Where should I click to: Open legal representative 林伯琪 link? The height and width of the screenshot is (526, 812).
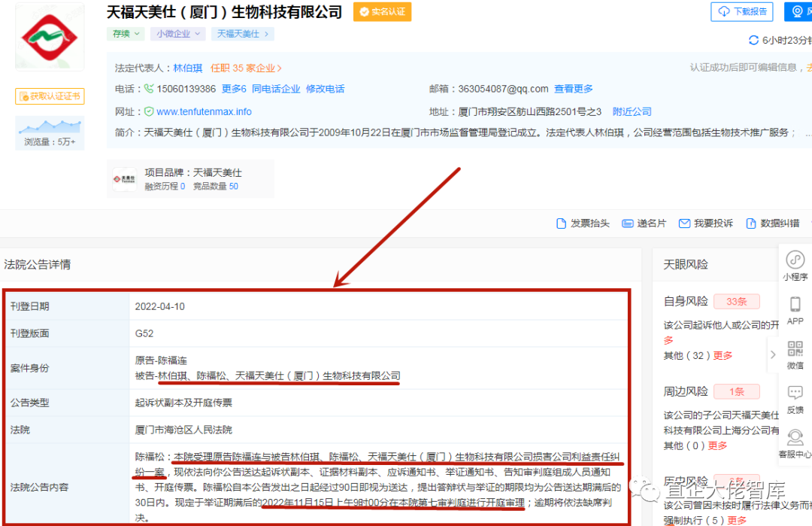[187, 68]
